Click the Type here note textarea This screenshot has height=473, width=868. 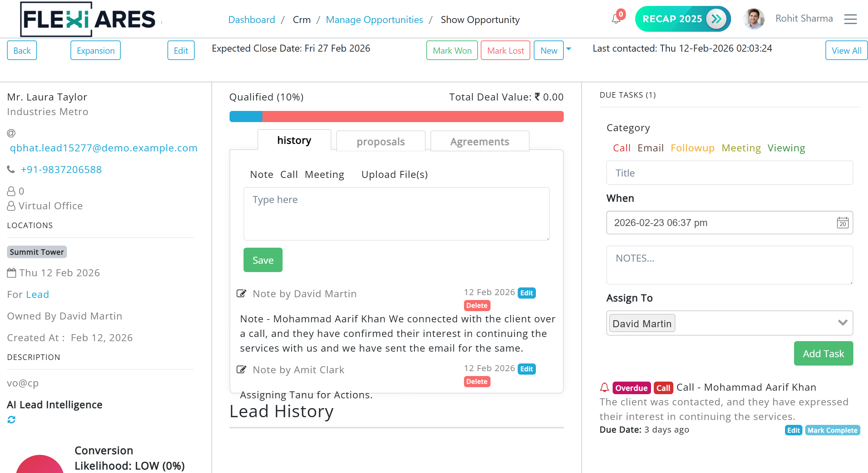(396, 214)
